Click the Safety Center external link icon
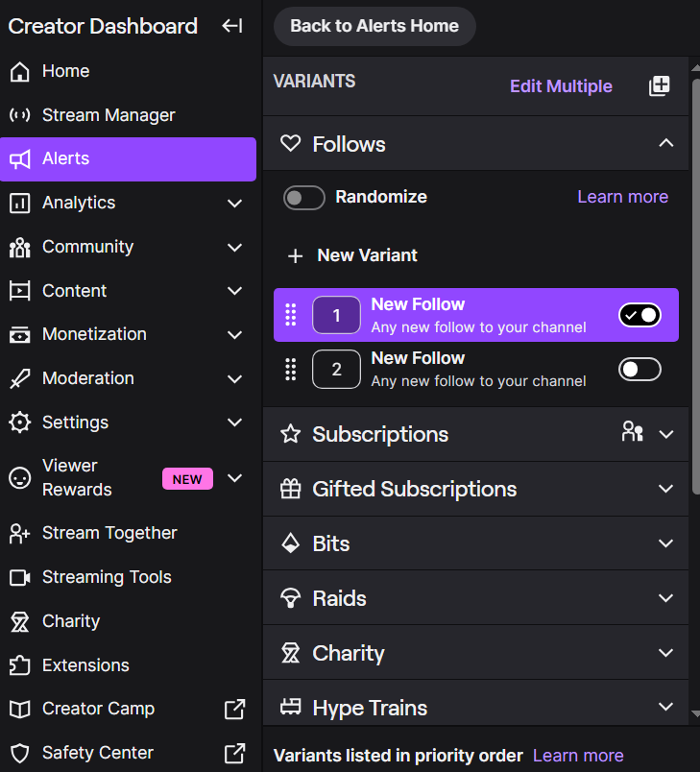Image resolution: width=700 pixels, height=772 pixels. click(234, 753)
